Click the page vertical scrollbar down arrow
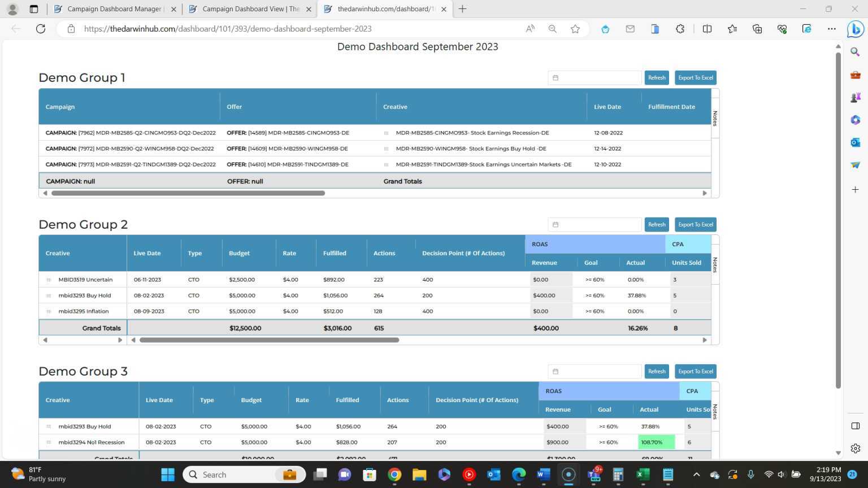 click(x=838, y=453)
